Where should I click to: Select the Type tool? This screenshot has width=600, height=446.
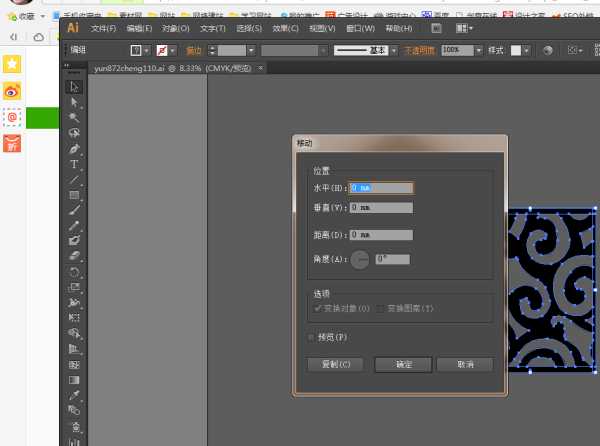point(74,164)
